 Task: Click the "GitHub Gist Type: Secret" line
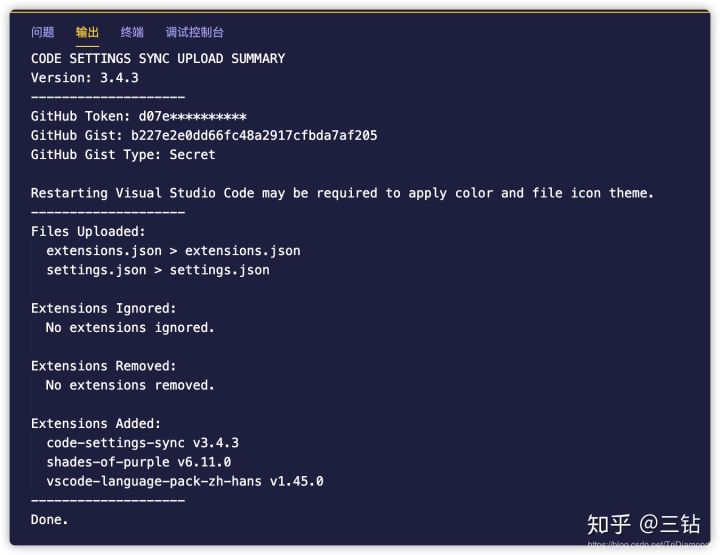(123, 154)
